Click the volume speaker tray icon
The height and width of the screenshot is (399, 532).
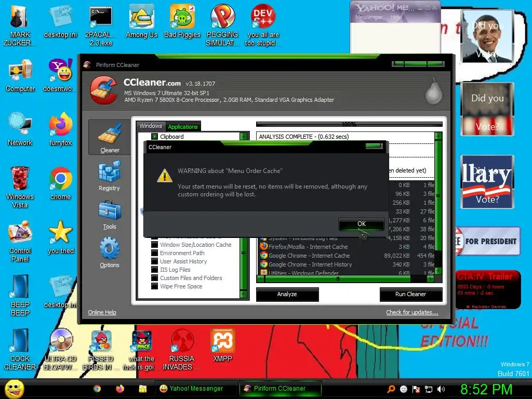coord(441,389)
